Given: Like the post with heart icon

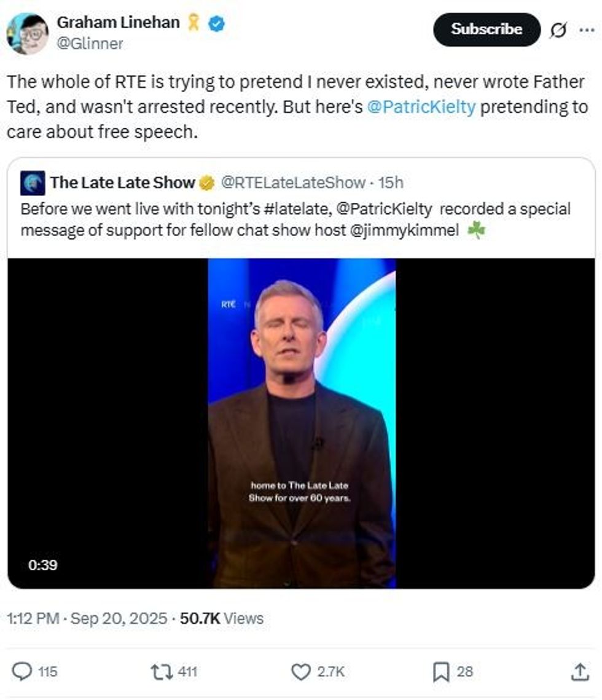Looking at the screenshot, I should [300, 672].
